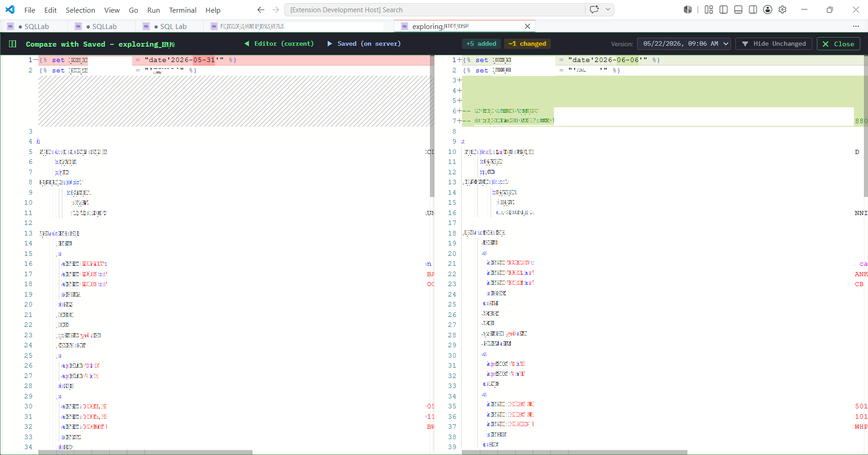Click the Copilot status icon in title bar
Viewport: 868px width, 455px height.
click(x=688, y=10)
